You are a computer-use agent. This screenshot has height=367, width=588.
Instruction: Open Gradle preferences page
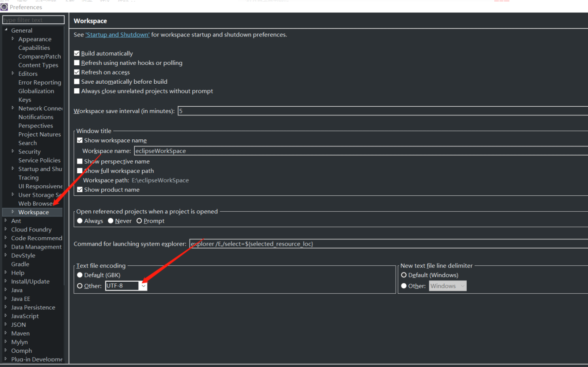[x=20, y=264]
